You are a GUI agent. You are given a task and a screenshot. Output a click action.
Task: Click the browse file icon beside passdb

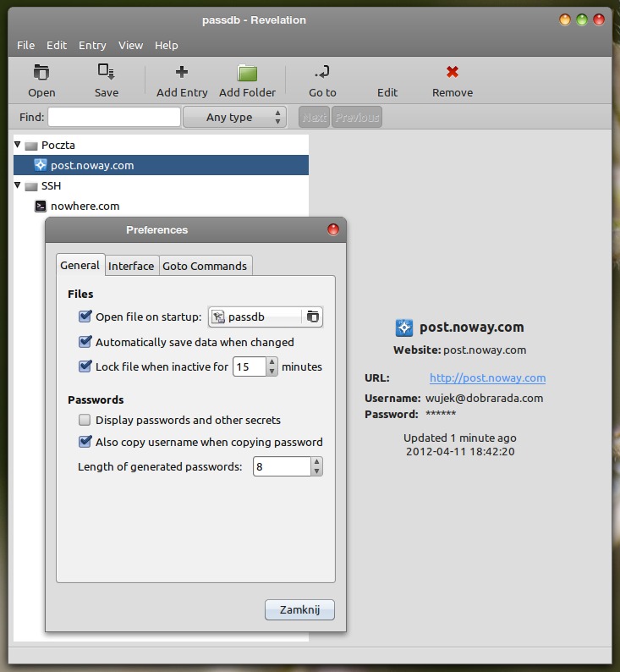pos(313,317)
